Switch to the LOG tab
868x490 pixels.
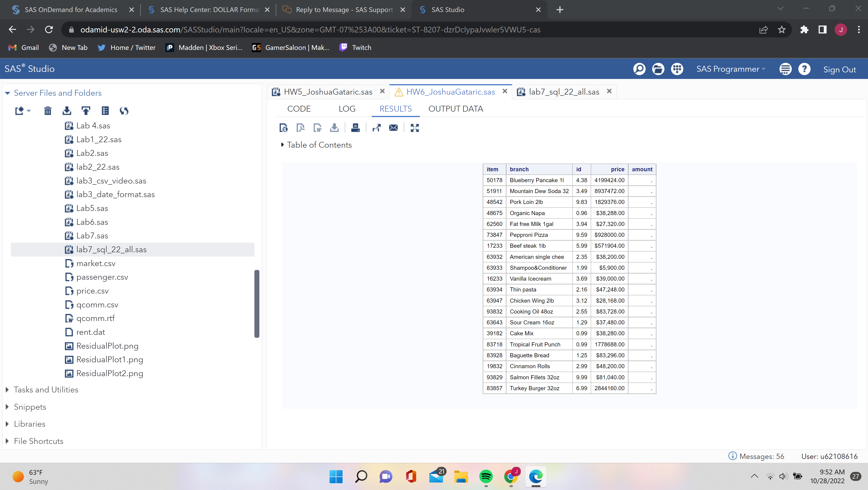[x=347, y=109]
